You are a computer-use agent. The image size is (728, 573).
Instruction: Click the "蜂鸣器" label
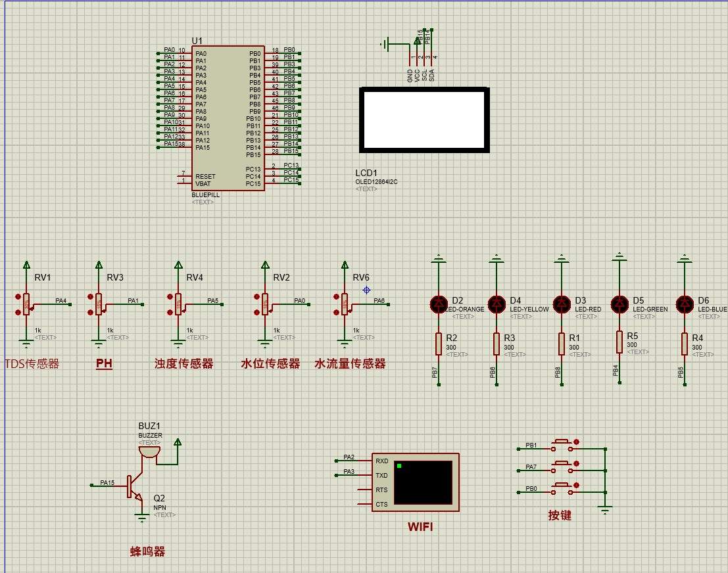coord(148,552)
